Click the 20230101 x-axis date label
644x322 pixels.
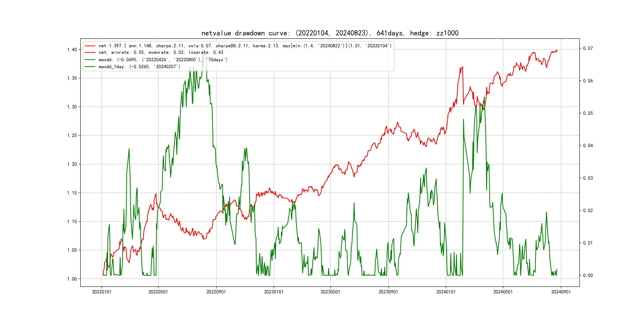pos(274,292)
